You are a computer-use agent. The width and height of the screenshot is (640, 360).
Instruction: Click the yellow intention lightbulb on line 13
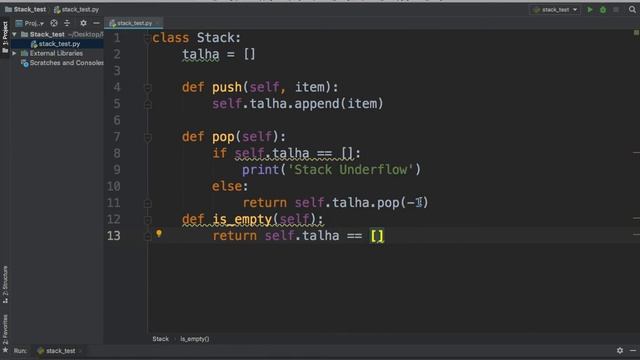coord(159,233)
